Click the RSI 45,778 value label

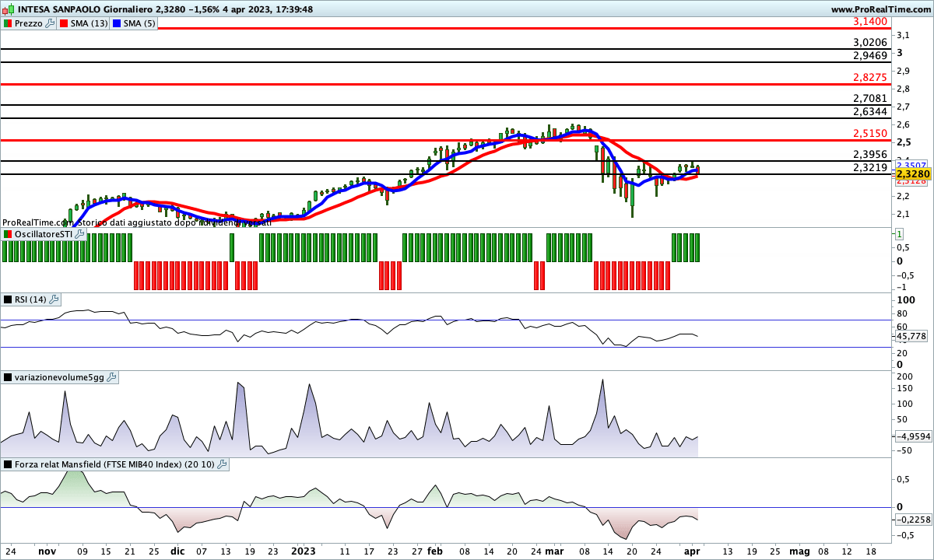click(911, 336)
